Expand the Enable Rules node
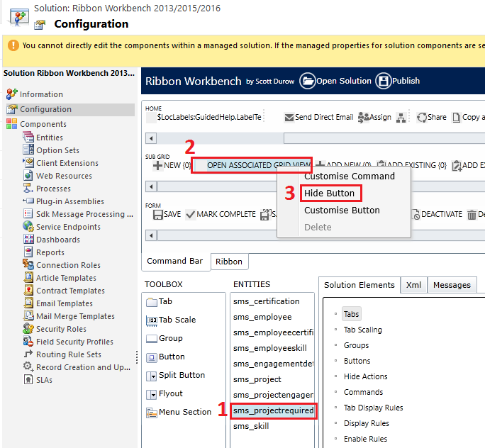The height and width of the screenshot is (448, 485). (x=365, y=439)
